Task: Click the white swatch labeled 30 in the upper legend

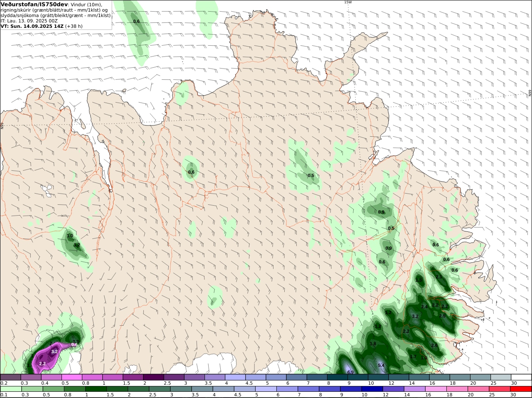Action: 521,377
